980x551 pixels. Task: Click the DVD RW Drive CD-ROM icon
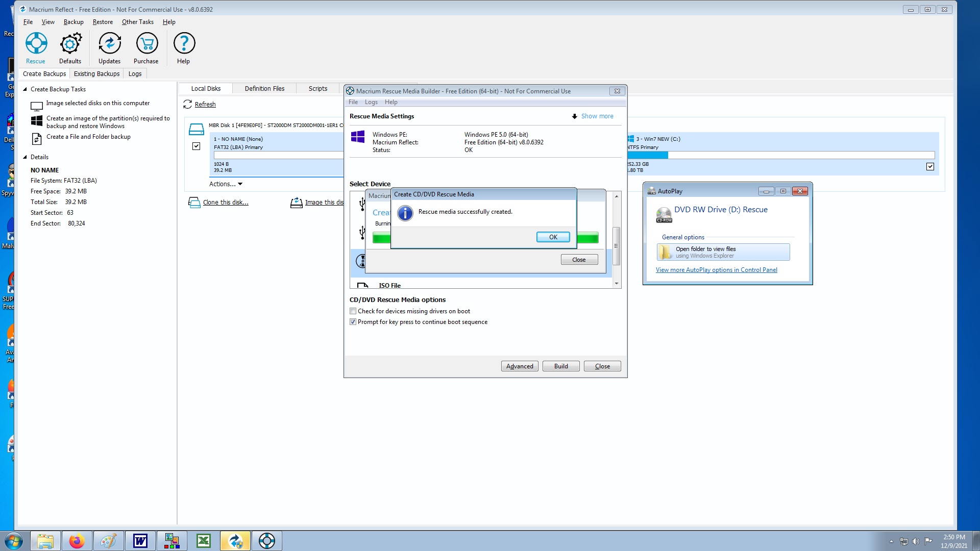(x=664, y=215)
